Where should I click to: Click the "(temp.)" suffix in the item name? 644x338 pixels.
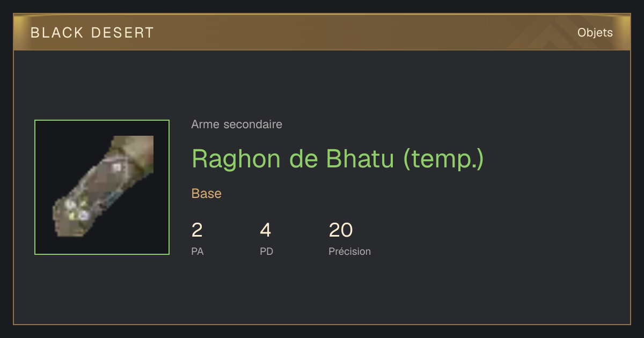point(443,159)
